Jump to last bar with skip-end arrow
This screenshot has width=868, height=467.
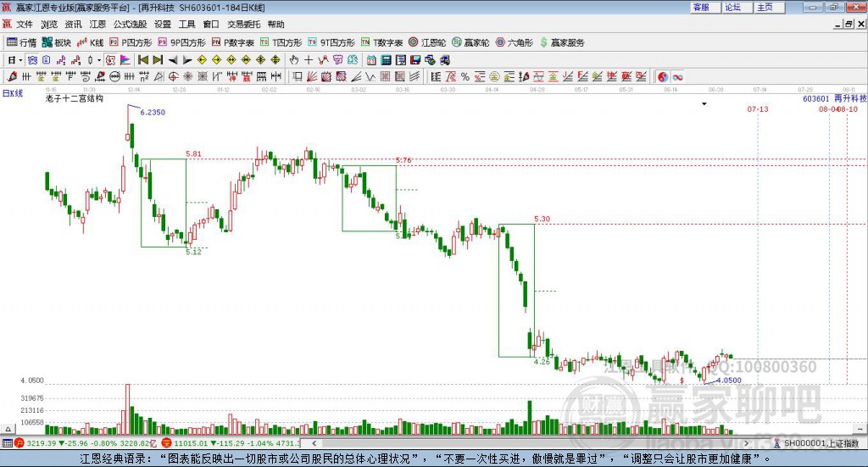click(x=158, y=60)
